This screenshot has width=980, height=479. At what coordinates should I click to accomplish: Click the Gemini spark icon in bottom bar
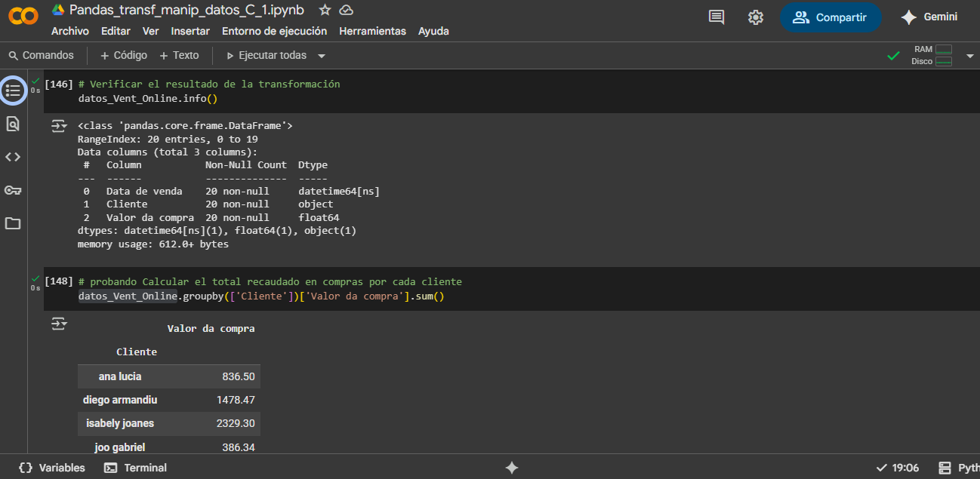(512, 468)
